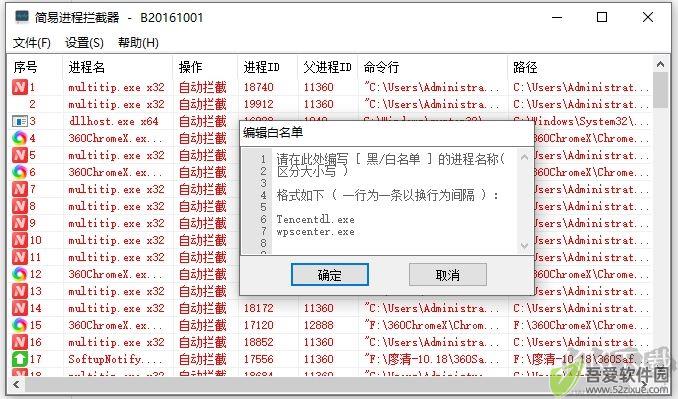
Task: Click parent process ID 12888 cell
Action: (x=319, y=325)
